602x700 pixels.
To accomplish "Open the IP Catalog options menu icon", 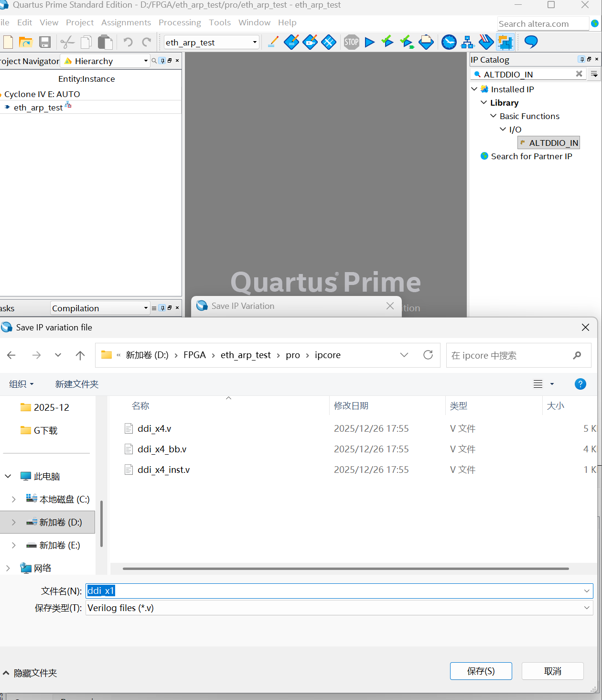I will tap(594, 74).
